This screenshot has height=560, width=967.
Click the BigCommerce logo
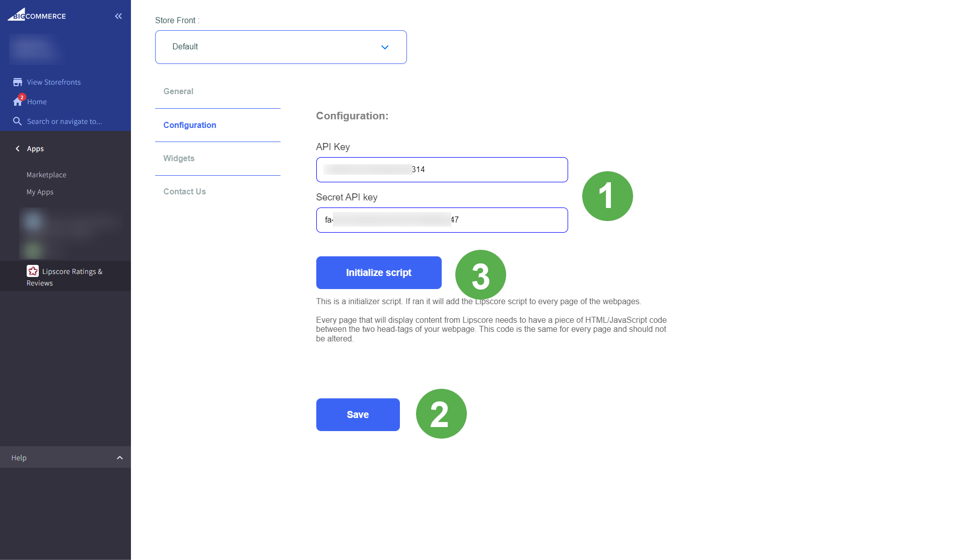(x=37, y=15)
